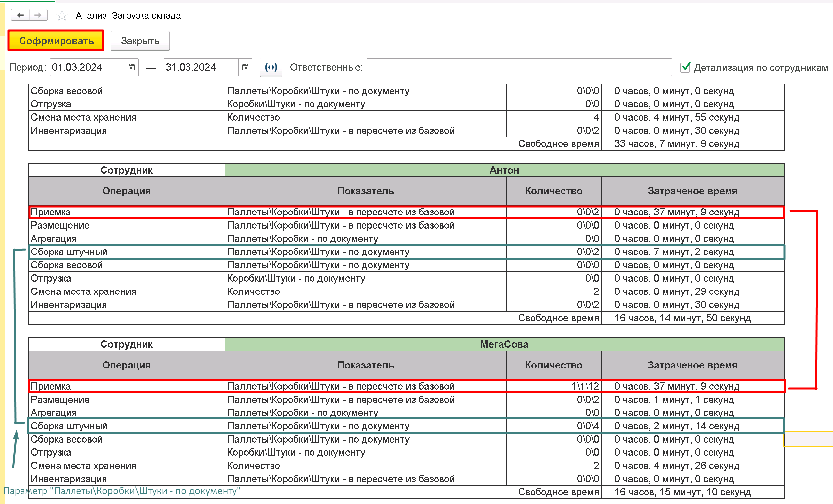Click the Софрмировать button
This screenshot has width=833, height=504.
56,41
